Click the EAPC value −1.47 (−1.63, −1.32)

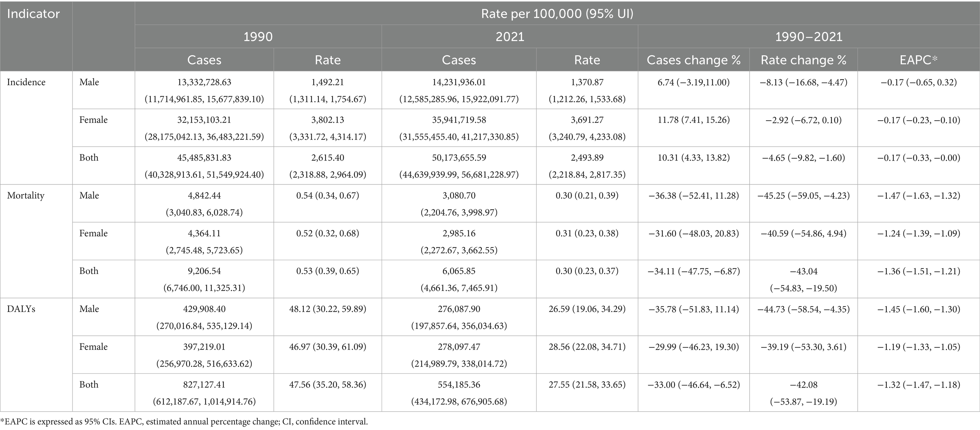pyautogui.click(x=918, y=196)
